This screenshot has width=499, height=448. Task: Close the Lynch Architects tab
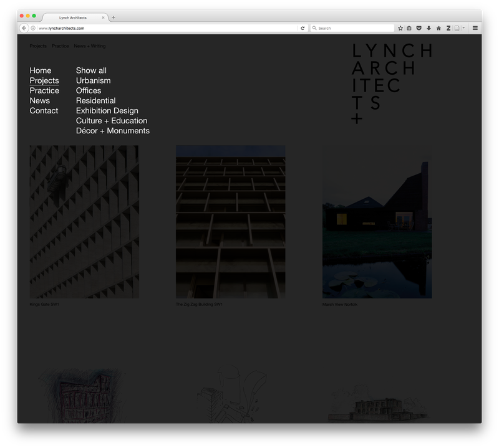(103, 17)
